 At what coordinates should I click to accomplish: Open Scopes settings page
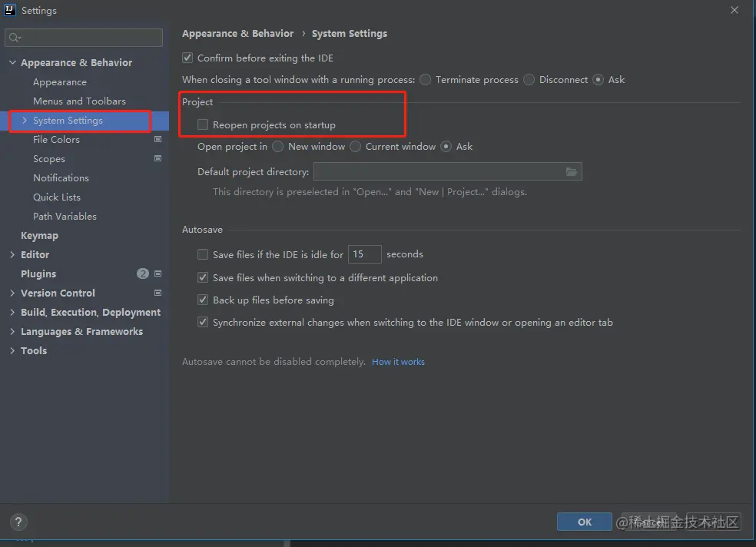click(x=49, y=158)
